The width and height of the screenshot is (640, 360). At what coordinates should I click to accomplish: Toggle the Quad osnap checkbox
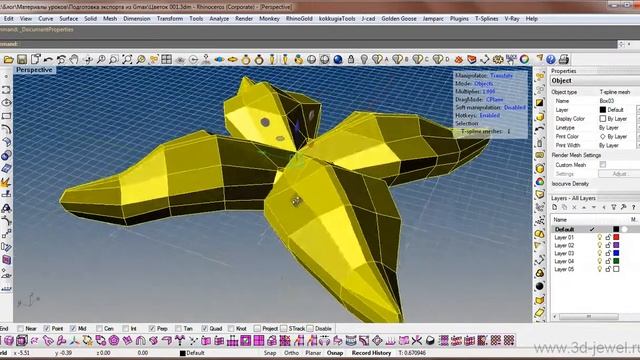(x=204, y=329)
